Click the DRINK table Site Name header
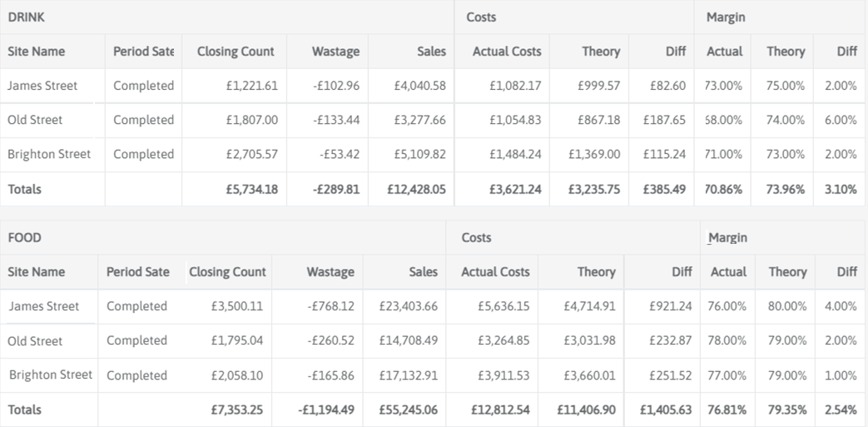The height and width of the screenshot is (427, 868). point(36,52)
